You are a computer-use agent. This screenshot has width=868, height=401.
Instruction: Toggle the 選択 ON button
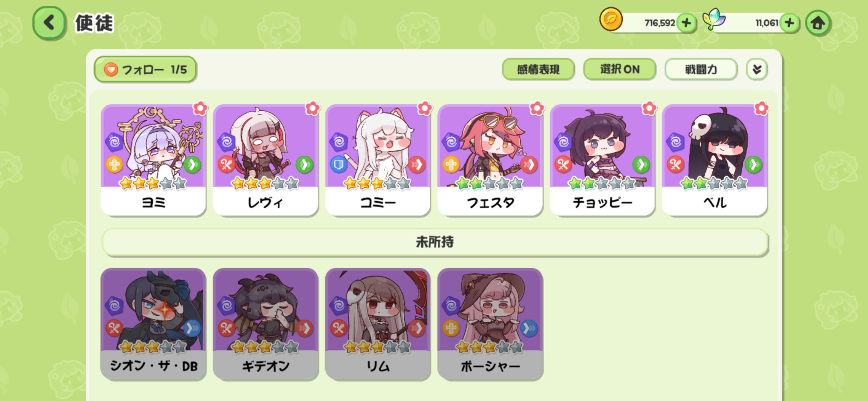pyautogui.click(x=619, y=69)
